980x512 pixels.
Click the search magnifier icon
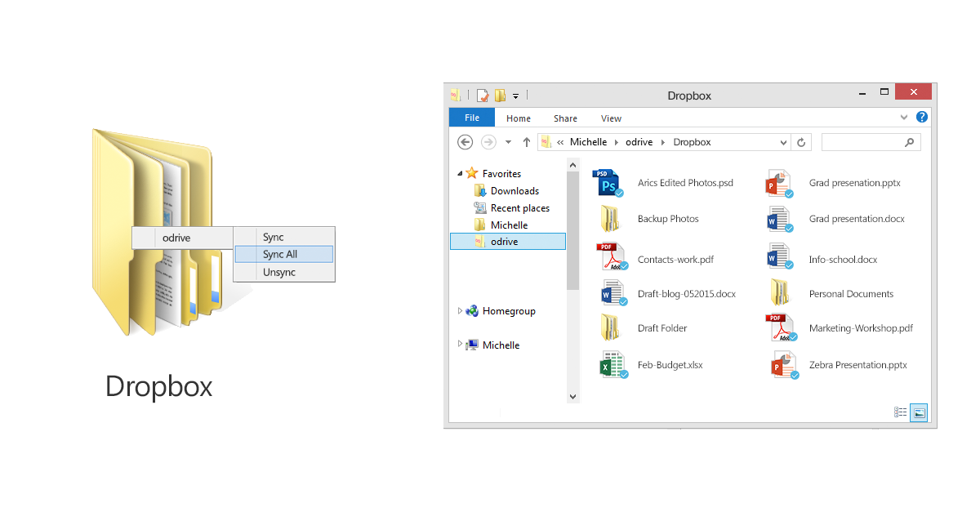pos(910,142)
